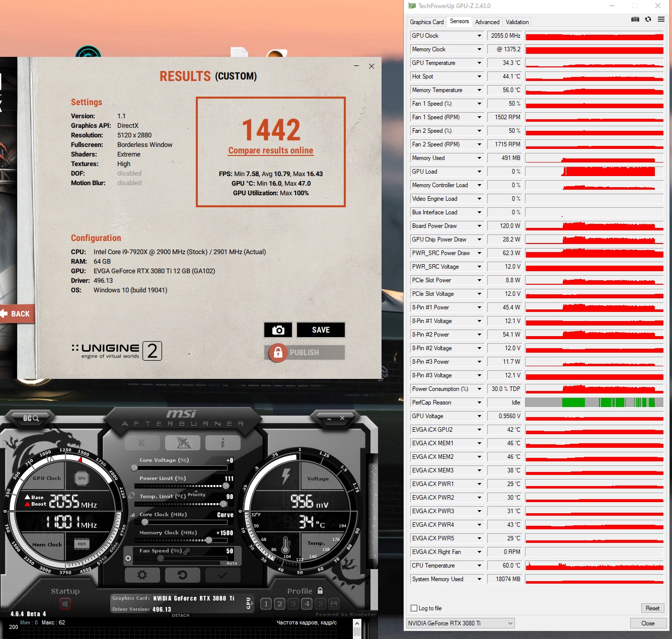
Task: Open the Validation tab in GPU-Z
Action: tap(517, 22)
